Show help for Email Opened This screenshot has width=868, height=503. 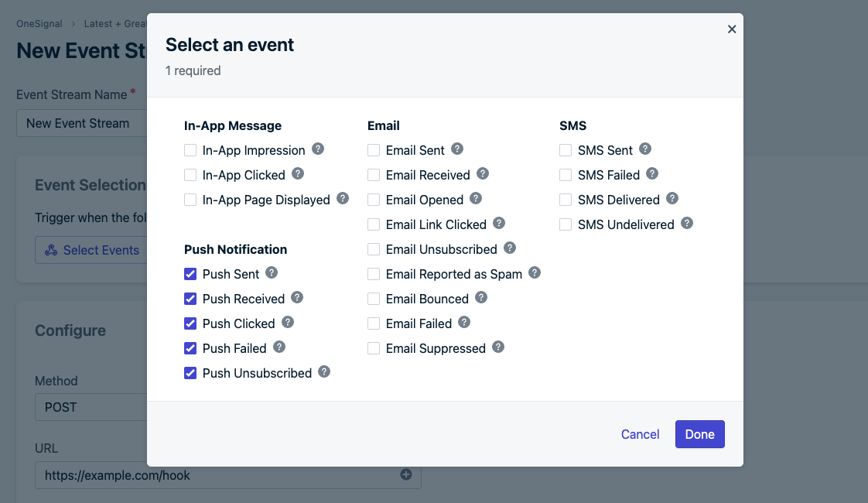[476, 198]
